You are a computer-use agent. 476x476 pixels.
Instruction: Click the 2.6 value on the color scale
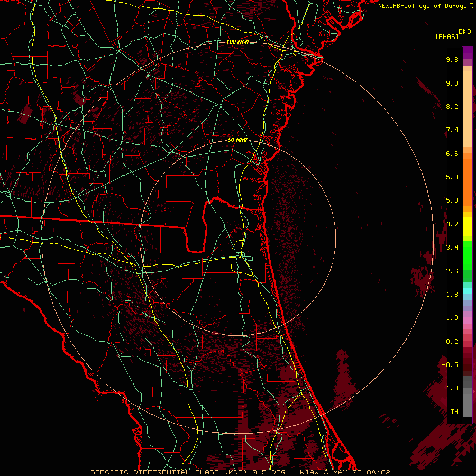pos(452,271)
